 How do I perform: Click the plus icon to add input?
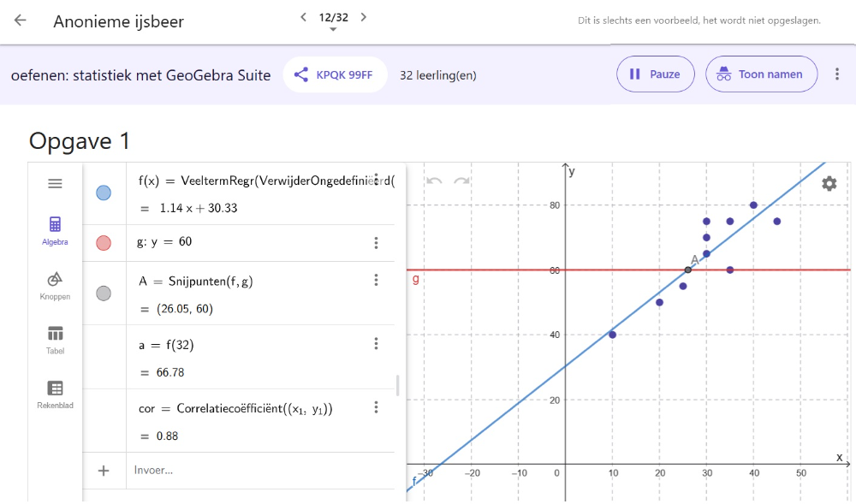(x=104, y=470)
